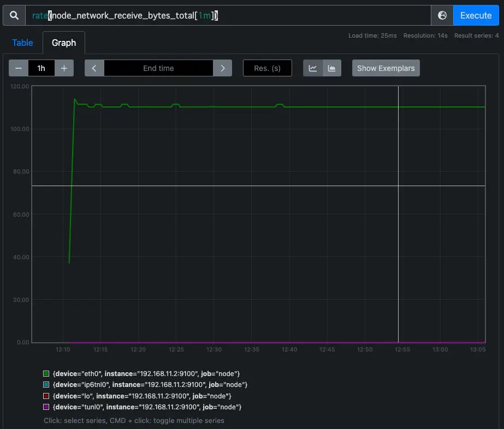
Task: Select the red lo series swatch
Action: [46, 396]
